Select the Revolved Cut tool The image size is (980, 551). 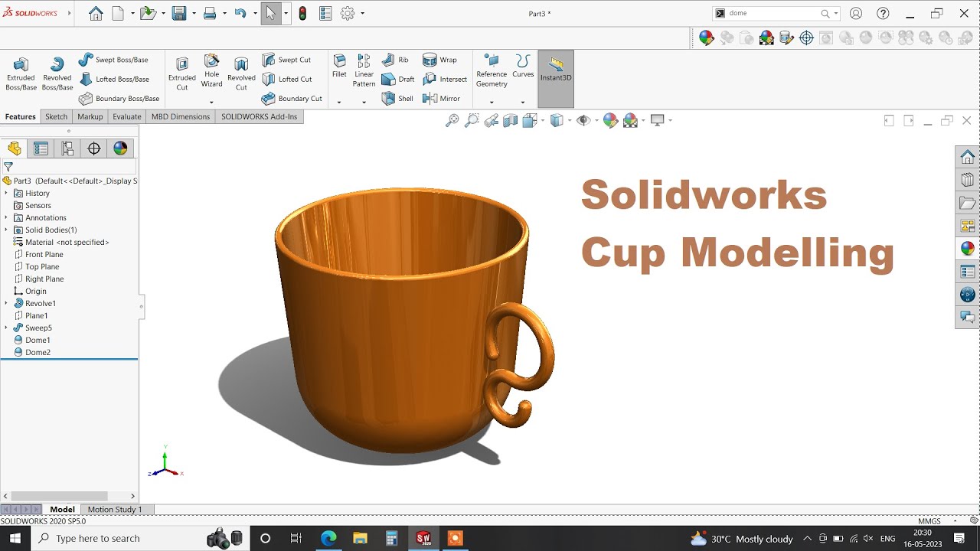click(241, 74)
